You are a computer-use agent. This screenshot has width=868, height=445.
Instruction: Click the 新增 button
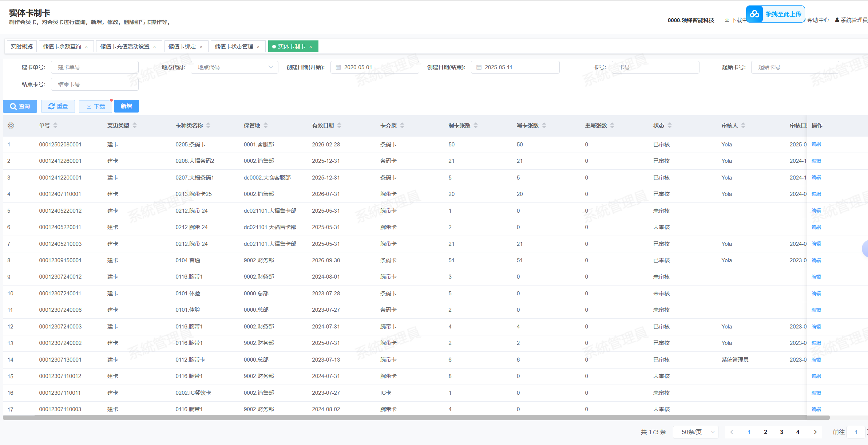(x=126, y=106)
